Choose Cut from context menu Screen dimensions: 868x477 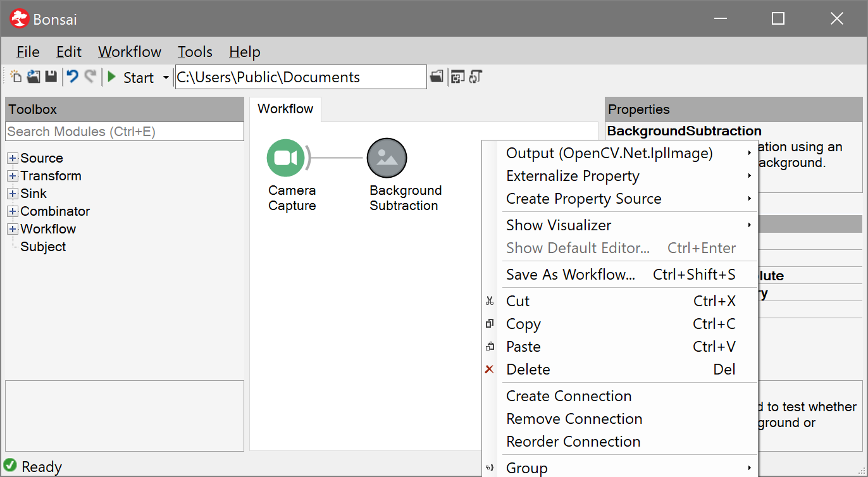tap(619, 301)
